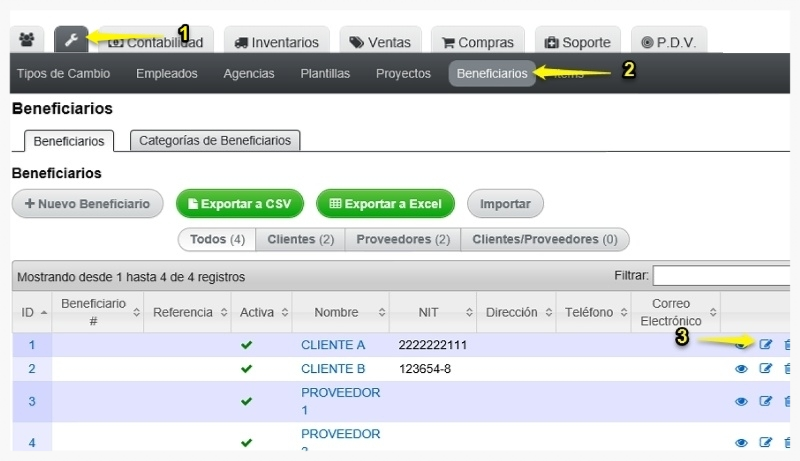
Task: Open the Soporte tab
Action: 578,42
